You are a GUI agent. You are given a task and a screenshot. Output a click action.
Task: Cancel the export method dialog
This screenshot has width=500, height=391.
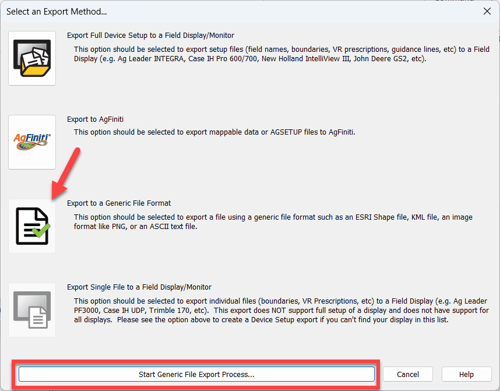[x=408, y=374]
